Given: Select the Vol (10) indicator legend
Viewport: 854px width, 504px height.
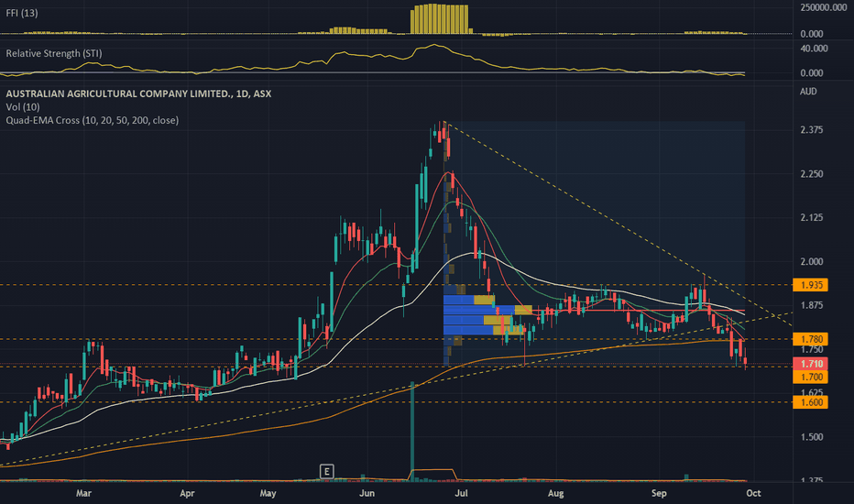Looking at the screenshot, I should (23, 107).
